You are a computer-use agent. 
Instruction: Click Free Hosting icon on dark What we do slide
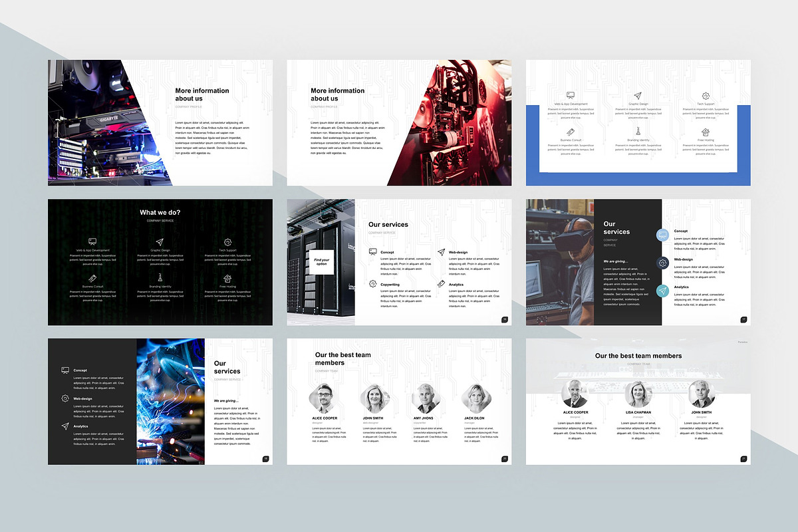click(227, 278)
